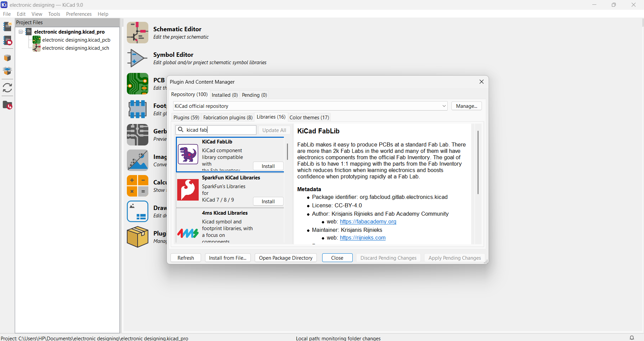Click the package description vertical scrollbar
Image resolution: width=644 pixels, height=341 pixels.
click(478, 163)
